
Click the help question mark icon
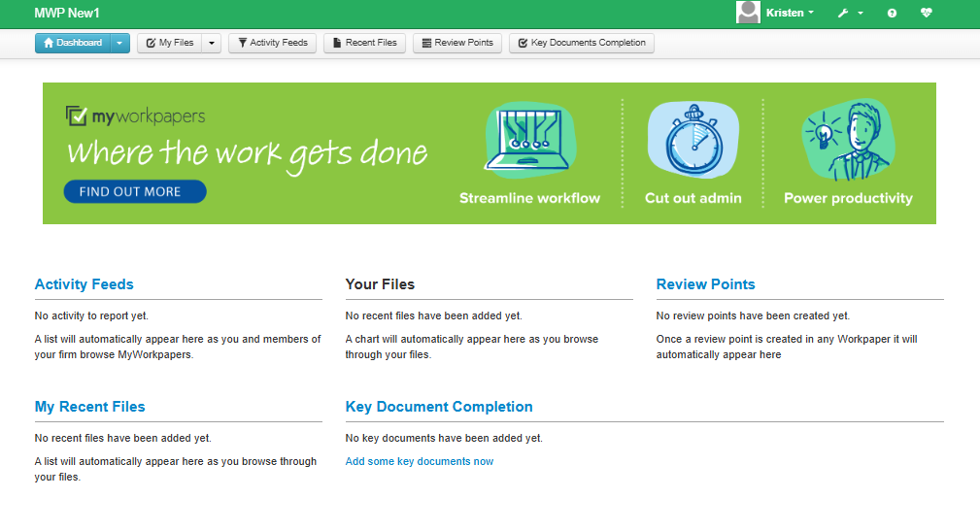click(x=892, y=14)
